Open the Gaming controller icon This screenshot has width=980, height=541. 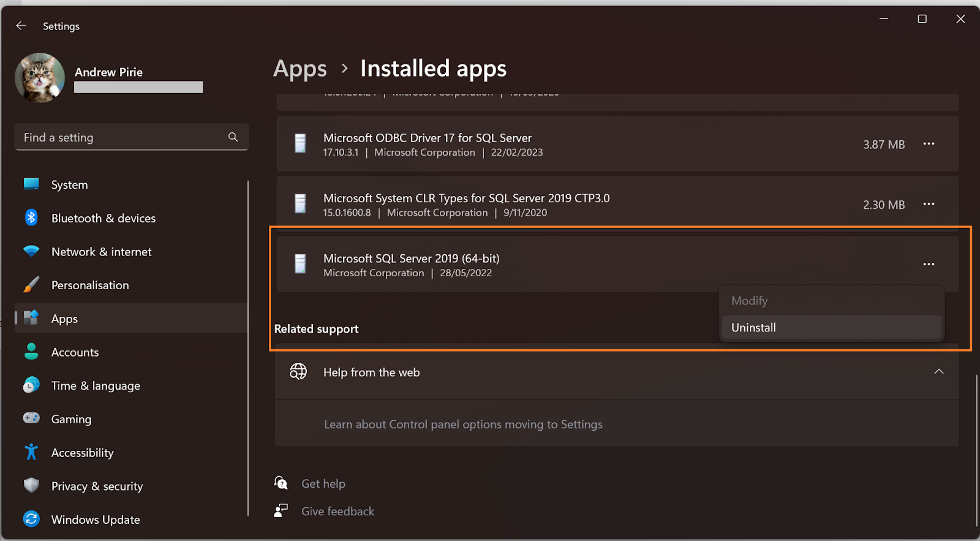pyautogui.click(x=31, y=418)
